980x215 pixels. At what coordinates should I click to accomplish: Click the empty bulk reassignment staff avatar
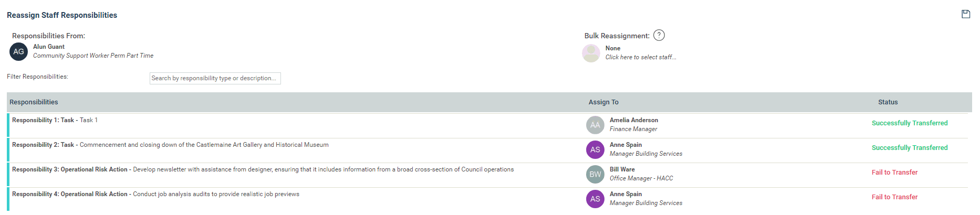(591, 53)
